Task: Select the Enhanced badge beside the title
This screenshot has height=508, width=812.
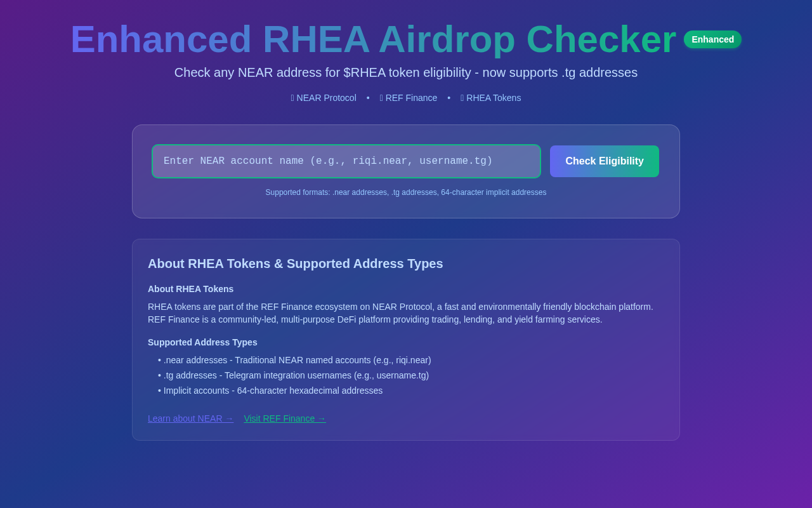Action: pos(712,39)
